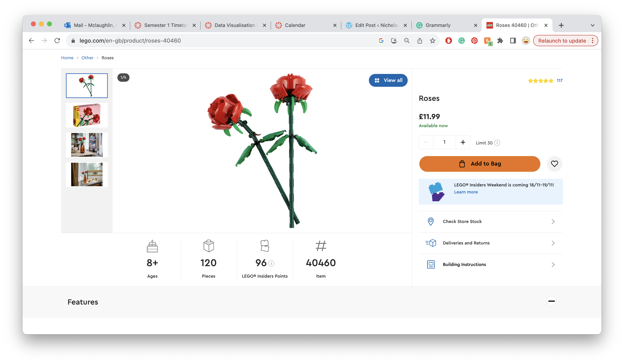
Task: Select the rose box packaging thumbnail
Action: [87, 115]
